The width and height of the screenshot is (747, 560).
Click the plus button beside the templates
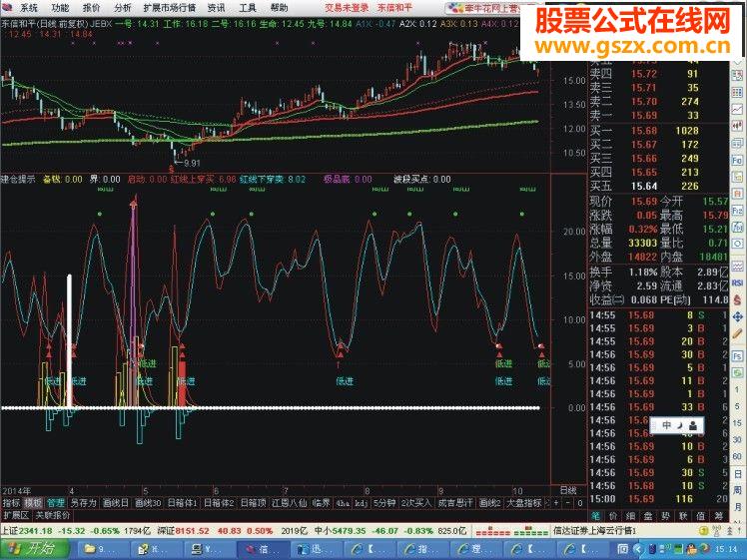[555, 503]
